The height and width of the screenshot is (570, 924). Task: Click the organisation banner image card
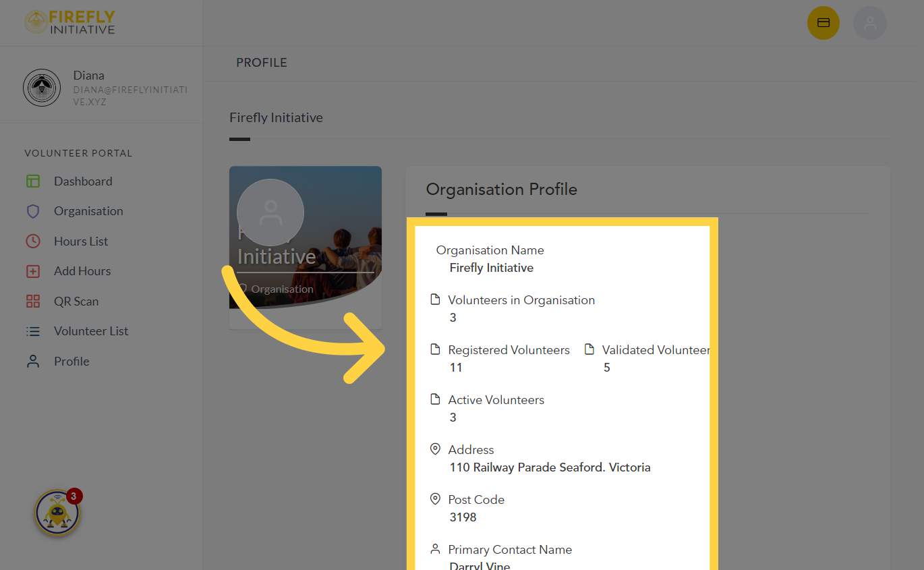(306, 248)
